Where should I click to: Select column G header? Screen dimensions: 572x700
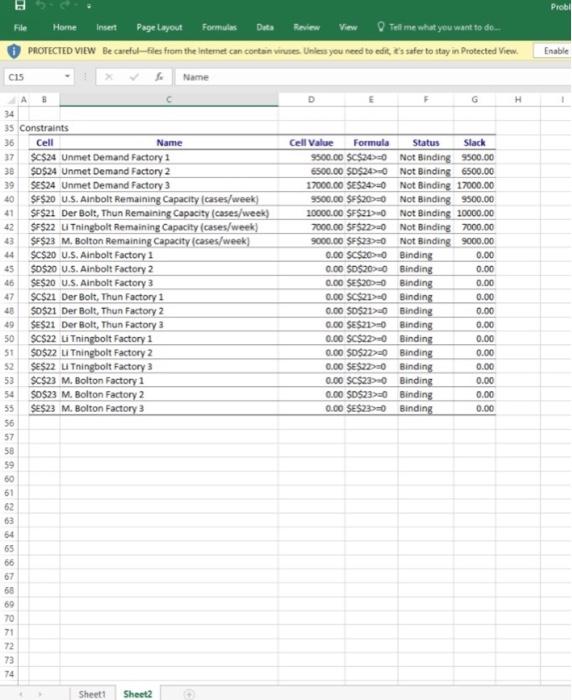(x=475, y=100)
